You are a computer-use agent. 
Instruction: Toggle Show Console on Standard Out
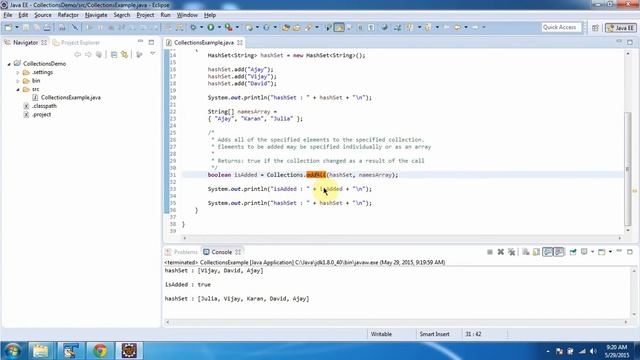pyautogui.click(x=547, y=252)
